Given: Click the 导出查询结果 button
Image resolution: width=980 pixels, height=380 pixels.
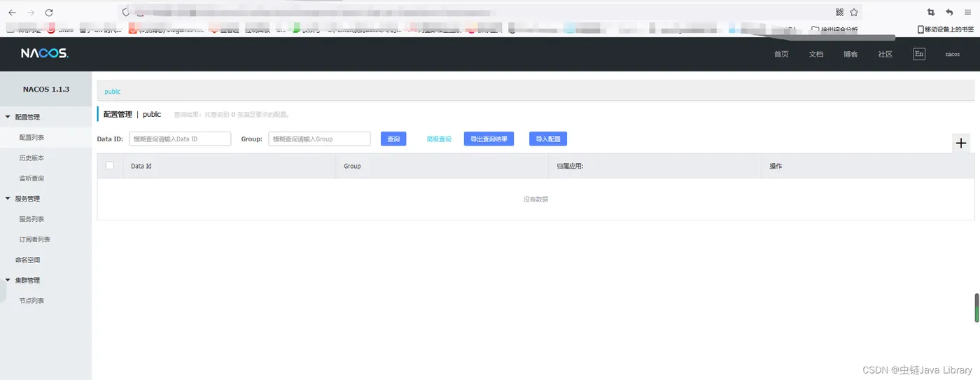Looking at the screenshot, I should coord(489,139).
